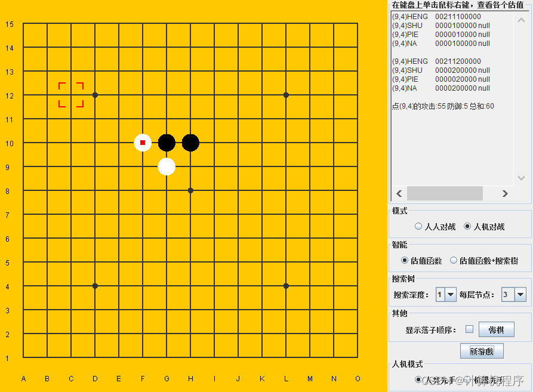Click the black stone at H10
Image resolution: width=533 pixels, height=392 pixels.
[x=190, y=143]
